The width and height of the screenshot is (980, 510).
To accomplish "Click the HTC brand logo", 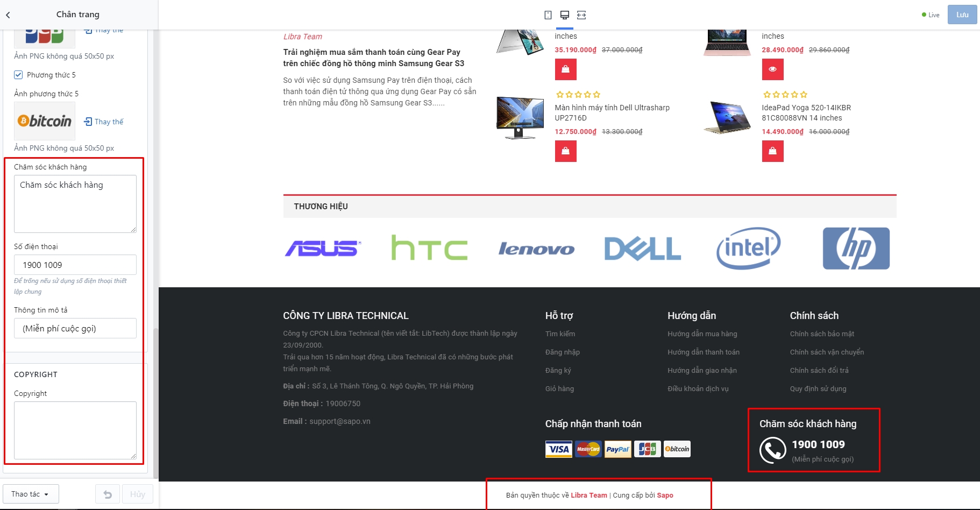I will pos(429,248).
